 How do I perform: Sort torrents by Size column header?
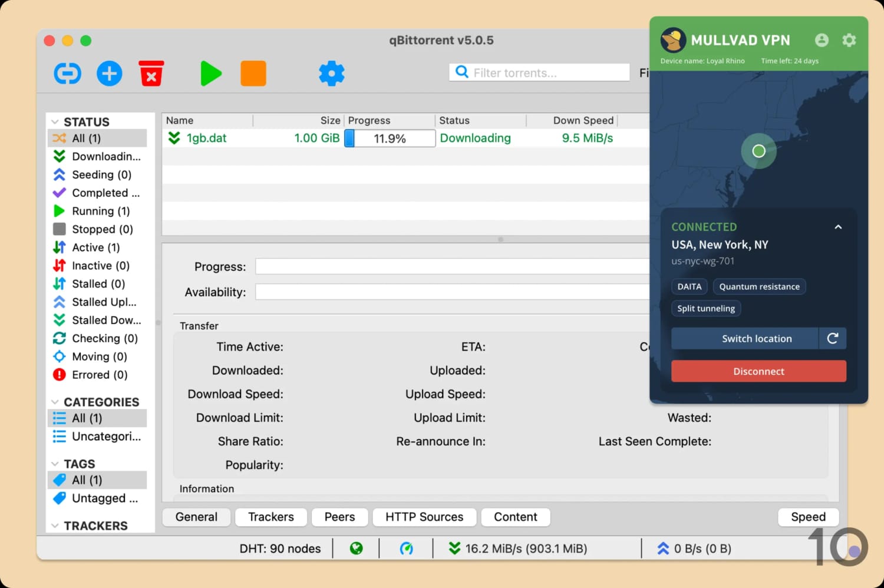tap(299, 120)
